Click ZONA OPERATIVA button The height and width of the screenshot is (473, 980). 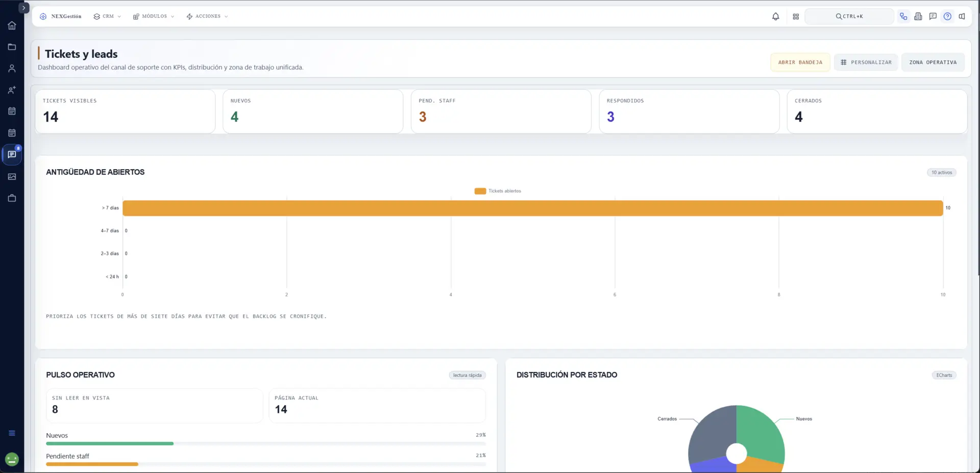(x=933, y=62)
